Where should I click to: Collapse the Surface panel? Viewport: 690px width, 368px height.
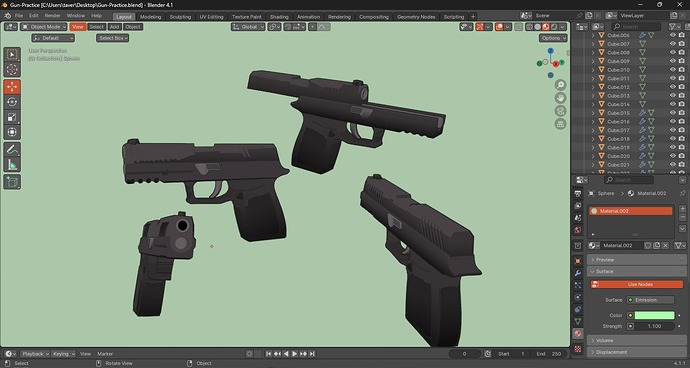(x=636, y=271)
